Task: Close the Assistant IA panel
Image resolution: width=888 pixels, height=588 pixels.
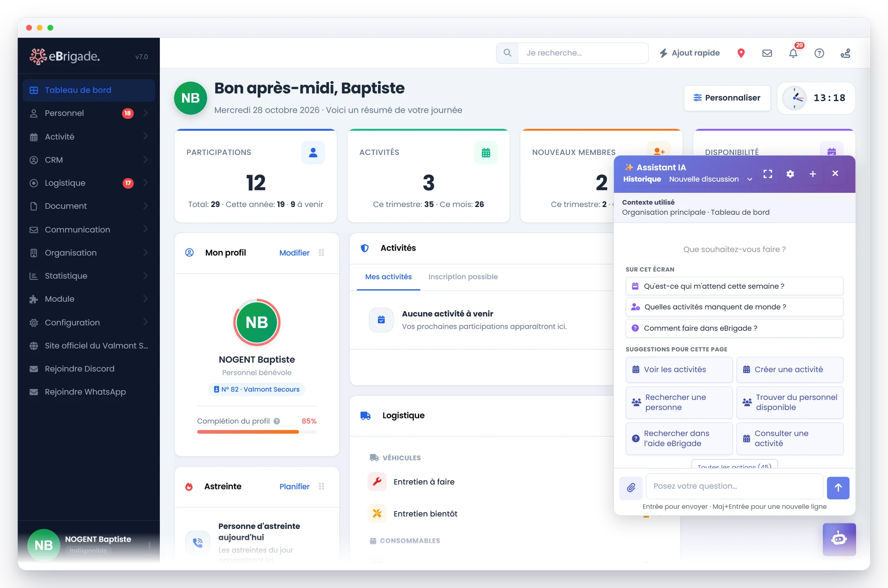Action: [x=835, y=173]
